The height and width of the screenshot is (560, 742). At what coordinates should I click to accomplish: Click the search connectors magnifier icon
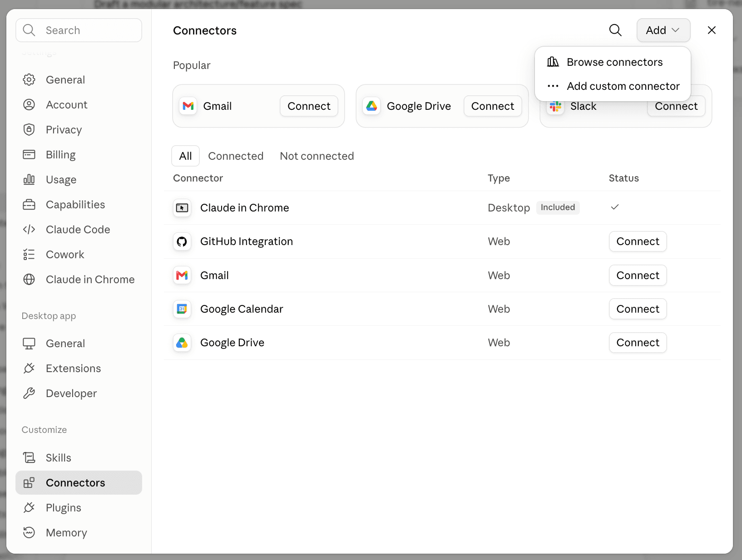(615, 30)
